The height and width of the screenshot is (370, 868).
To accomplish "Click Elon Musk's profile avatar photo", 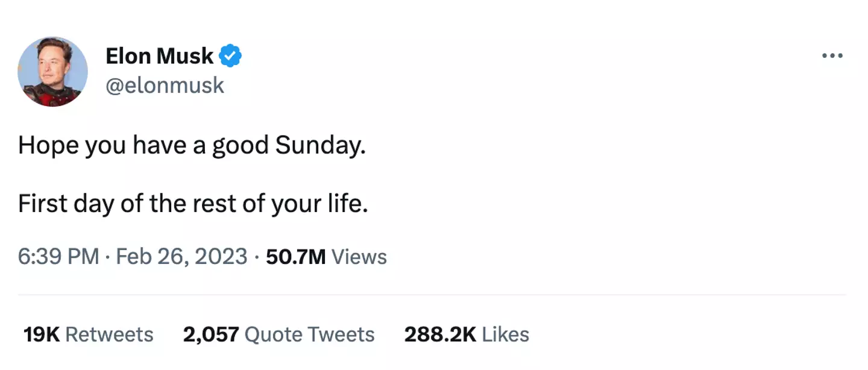I will [x=52, y=72].
